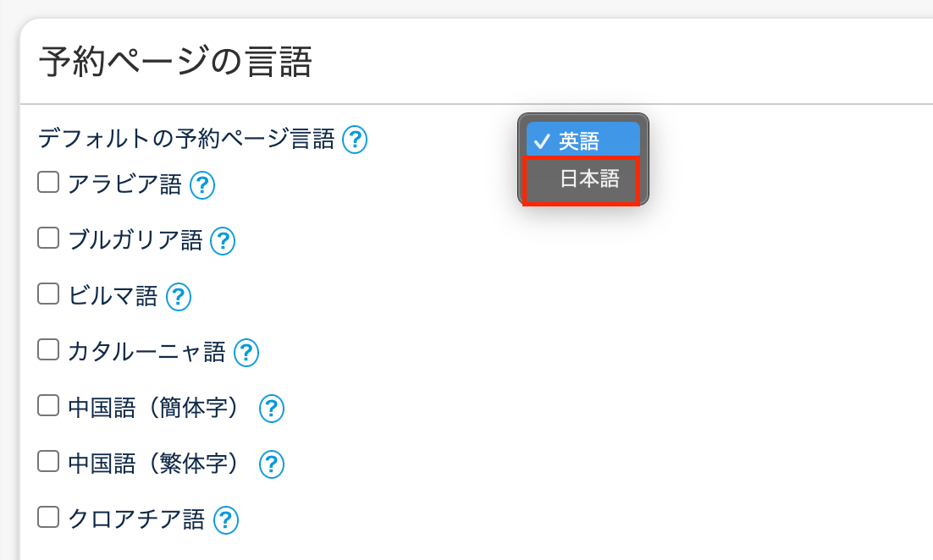The height and width of the screenshot is (560, 933).
Task: Show help info for クロアチア語
Action: (x=225, y=519)
